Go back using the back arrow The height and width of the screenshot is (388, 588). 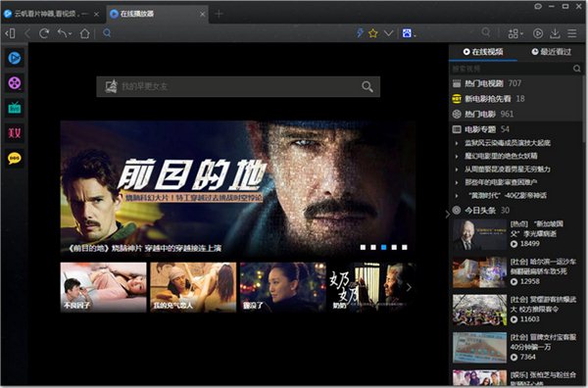tap(27, 33)
